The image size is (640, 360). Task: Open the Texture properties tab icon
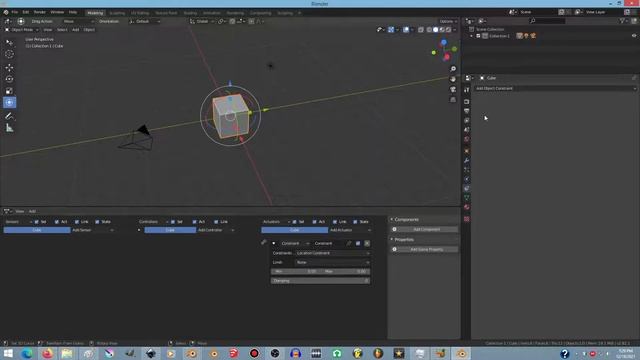pyautogui.click(x=467, y=219)
